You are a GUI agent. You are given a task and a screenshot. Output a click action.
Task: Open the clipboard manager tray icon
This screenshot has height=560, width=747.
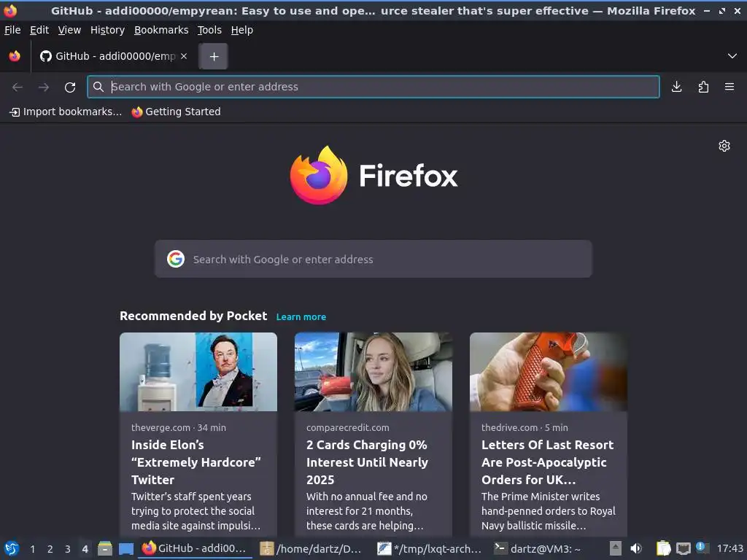tap(663, 549)
